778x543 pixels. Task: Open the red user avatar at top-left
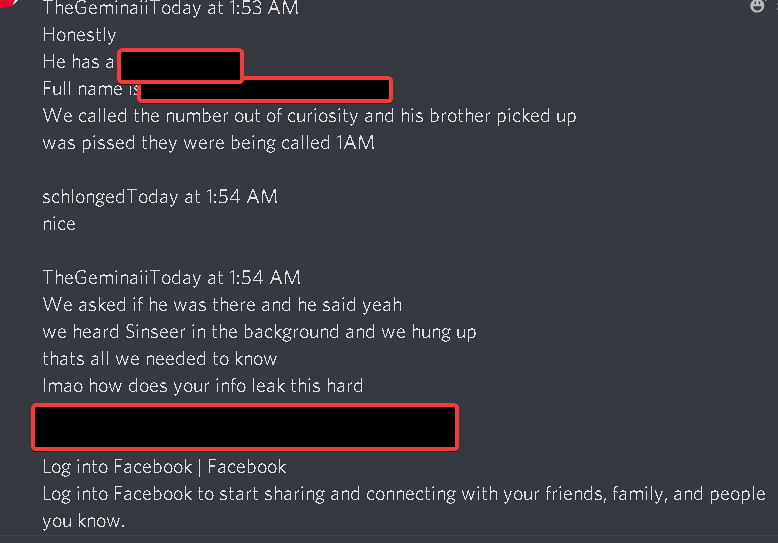click(x=9, y=3)
